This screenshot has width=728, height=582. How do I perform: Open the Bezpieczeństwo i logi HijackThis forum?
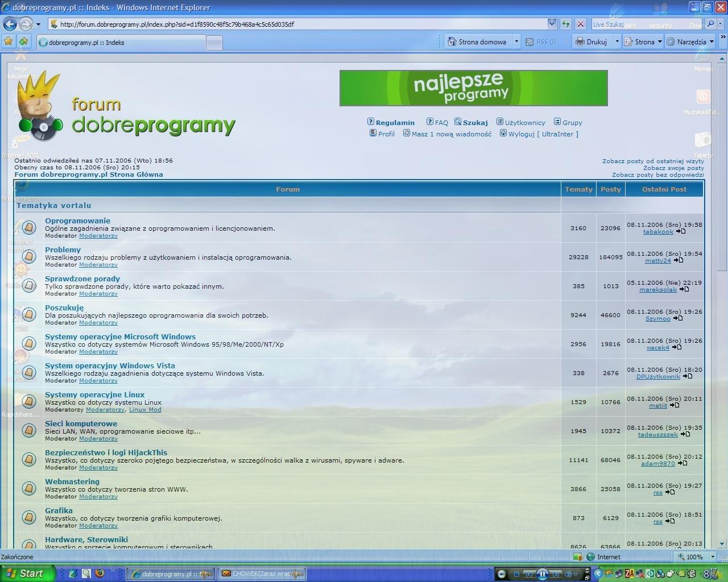coord(106,452)
